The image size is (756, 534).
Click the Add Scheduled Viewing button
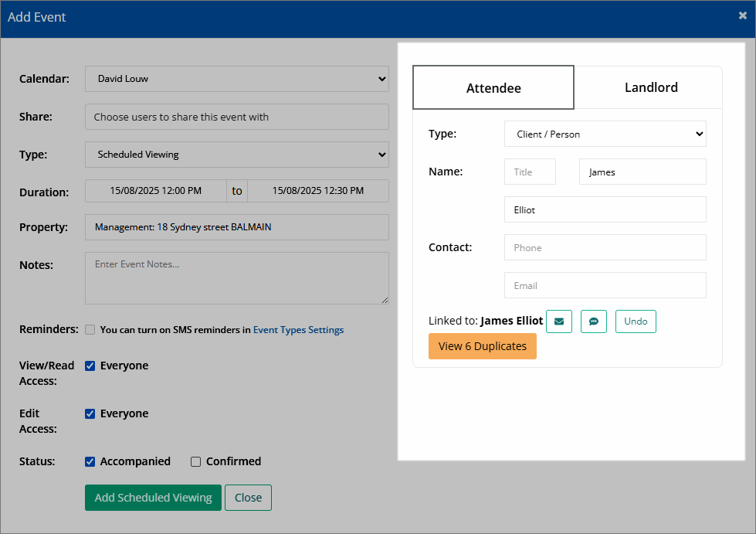click(x=154, y=498)
